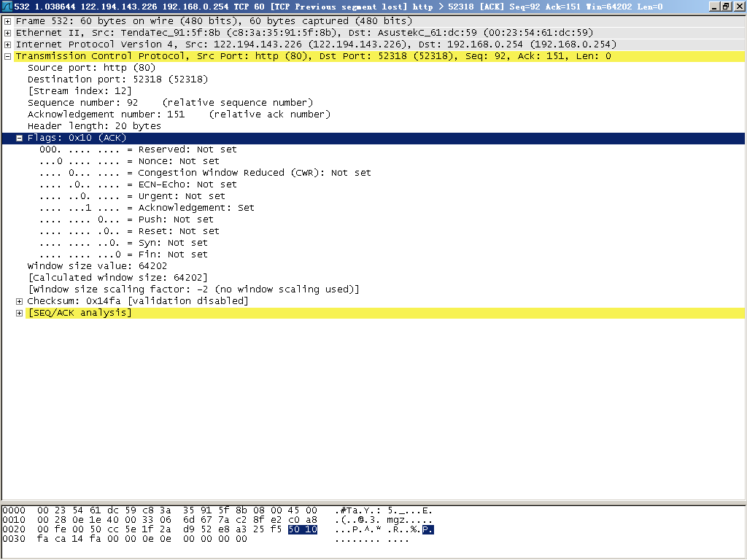Select 'Header length: 20 bytes' field

[x=94, y=126]
